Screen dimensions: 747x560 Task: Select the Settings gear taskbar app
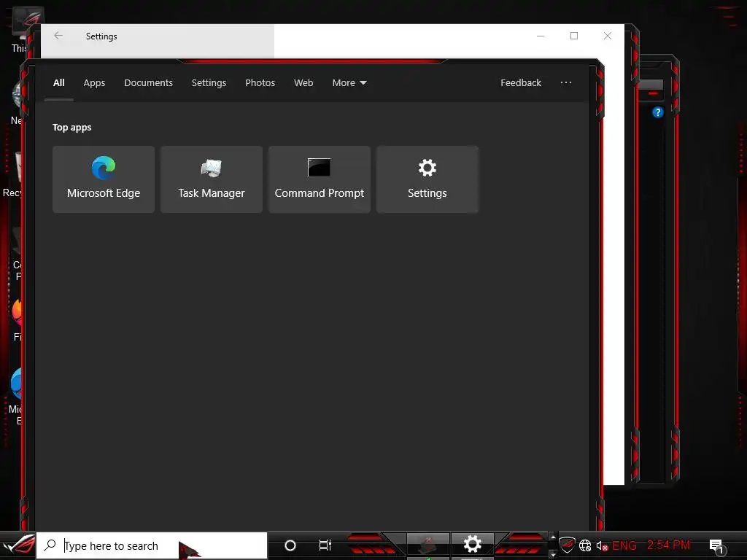472,544
